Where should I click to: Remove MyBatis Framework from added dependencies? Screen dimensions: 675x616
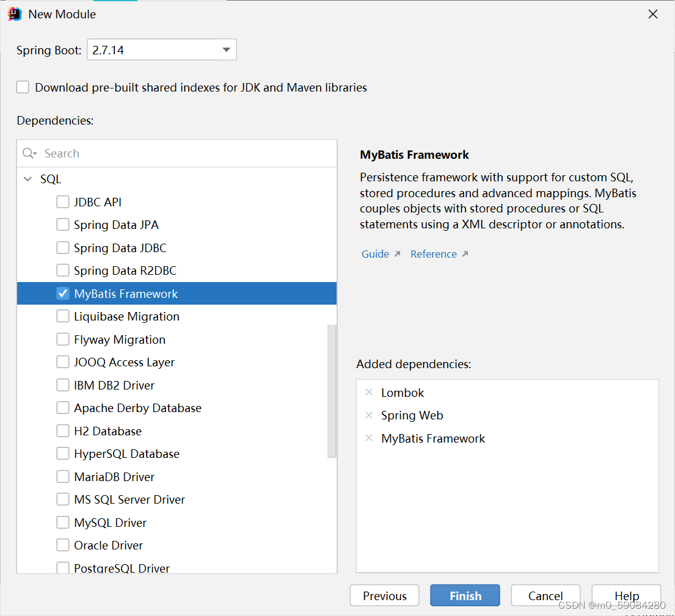[369, 438]
